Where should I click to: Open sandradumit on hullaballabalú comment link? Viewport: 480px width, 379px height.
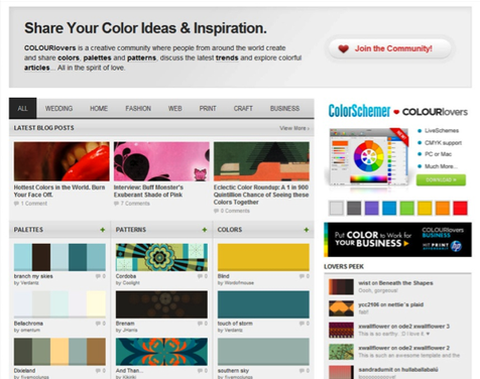point(398,369)
